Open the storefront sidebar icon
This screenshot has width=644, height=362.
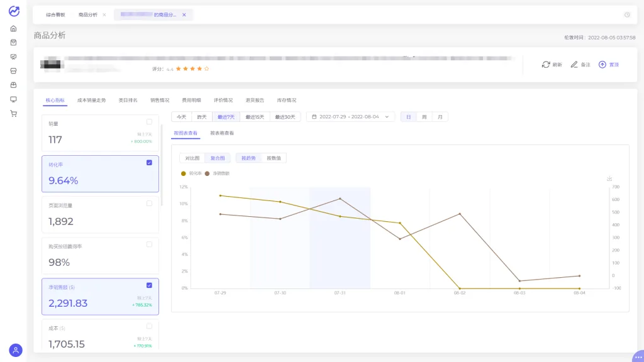14,71
